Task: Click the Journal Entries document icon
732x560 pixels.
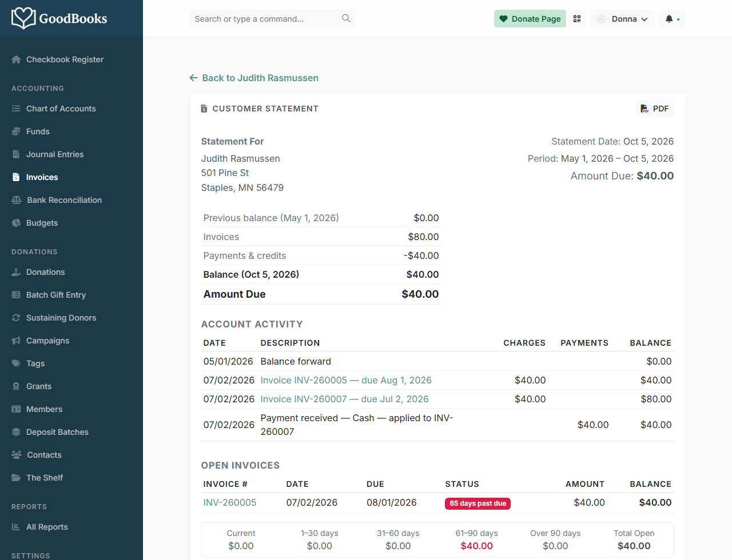Action: 16,154
